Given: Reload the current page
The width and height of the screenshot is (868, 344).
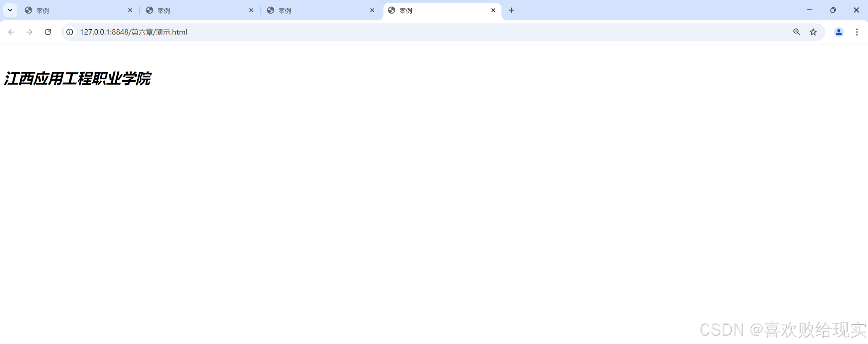Looking at the screenshot, I should coord(48,32).
